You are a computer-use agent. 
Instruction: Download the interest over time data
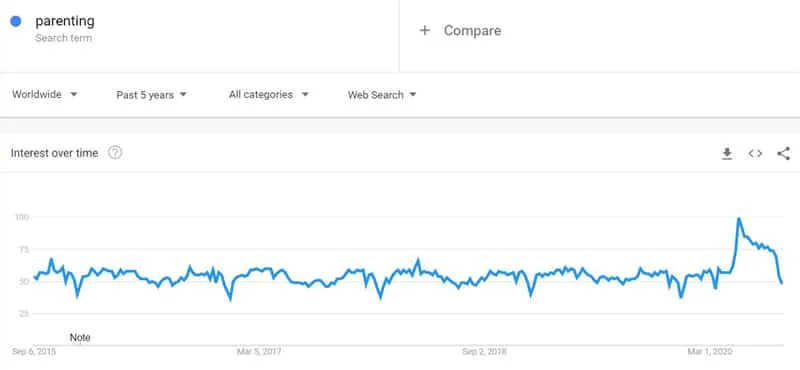pyautogui.click(x=727, y=153)
